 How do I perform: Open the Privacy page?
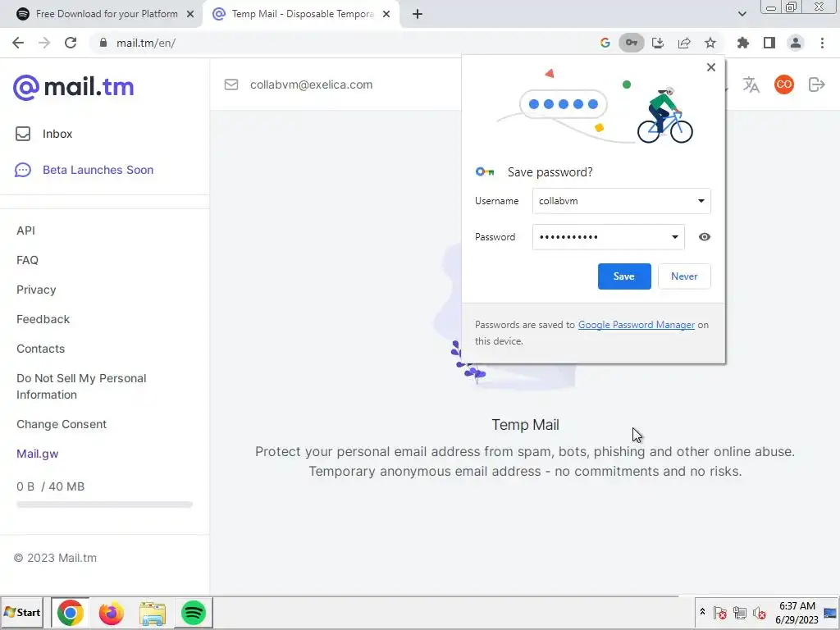pyautogui.click(x=36, y=290)
